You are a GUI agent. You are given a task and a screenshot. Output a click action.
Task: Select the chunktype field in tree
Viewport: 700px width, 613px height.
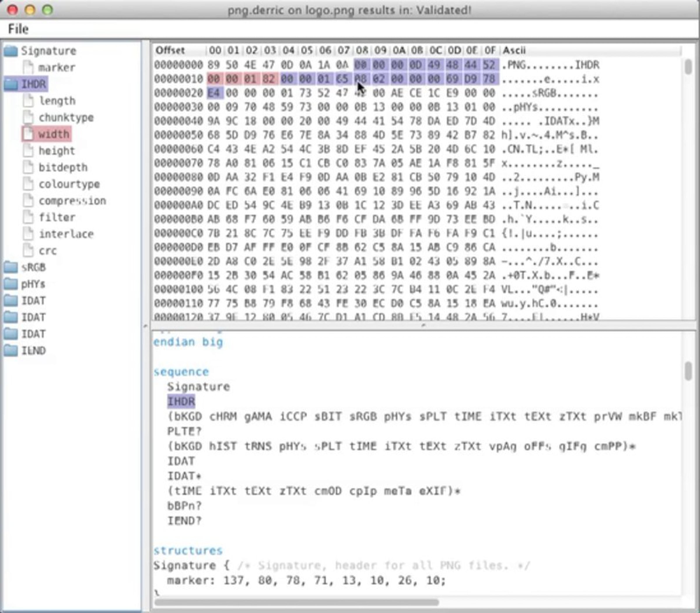(66, 117)
